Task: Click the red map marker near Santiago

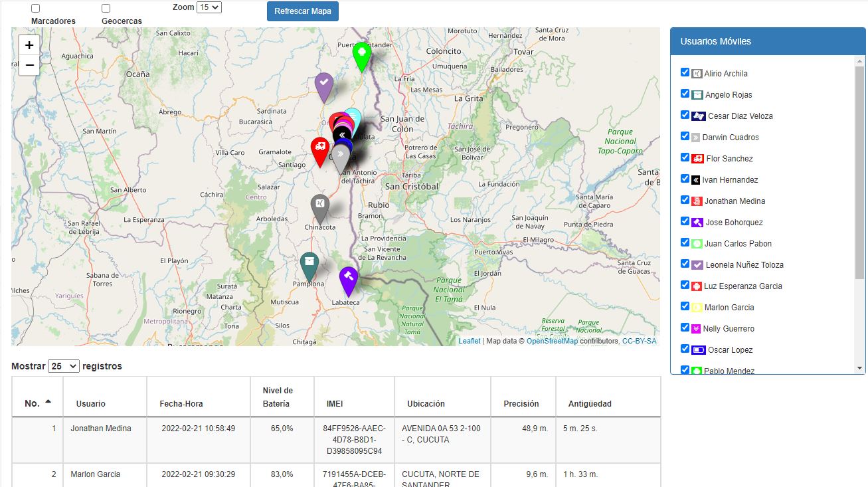Action: 320,149
